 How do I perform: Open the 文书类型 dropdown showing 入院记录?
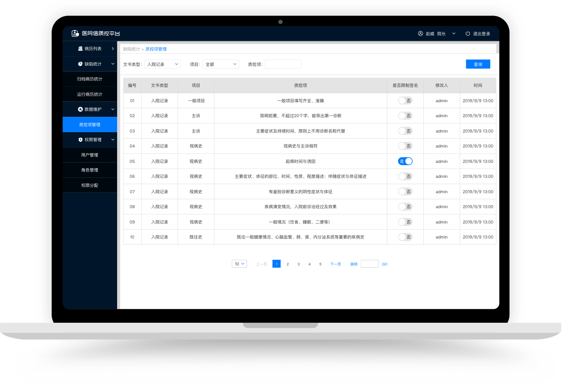(162, 64)
